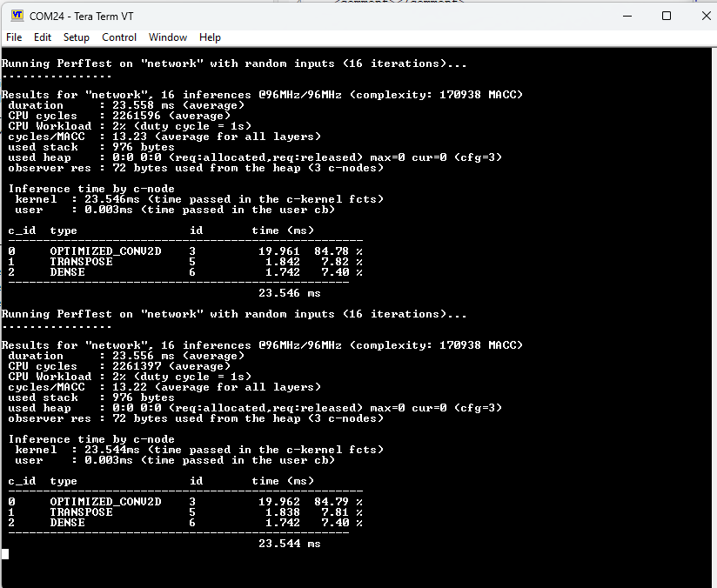Click kernel time 23.546ms text
This screenshot has width=717, height=588.
[112, 199]
